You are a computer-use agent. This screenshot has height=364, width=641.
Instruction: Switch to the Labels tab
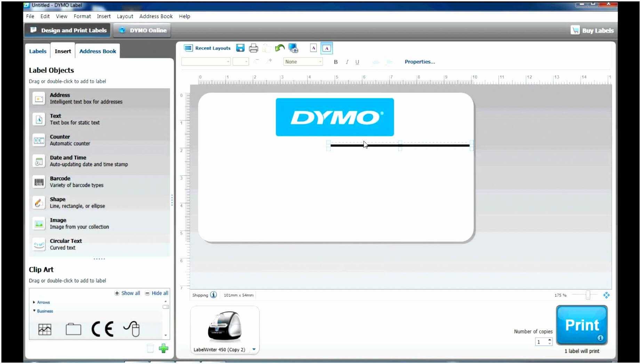38,51
